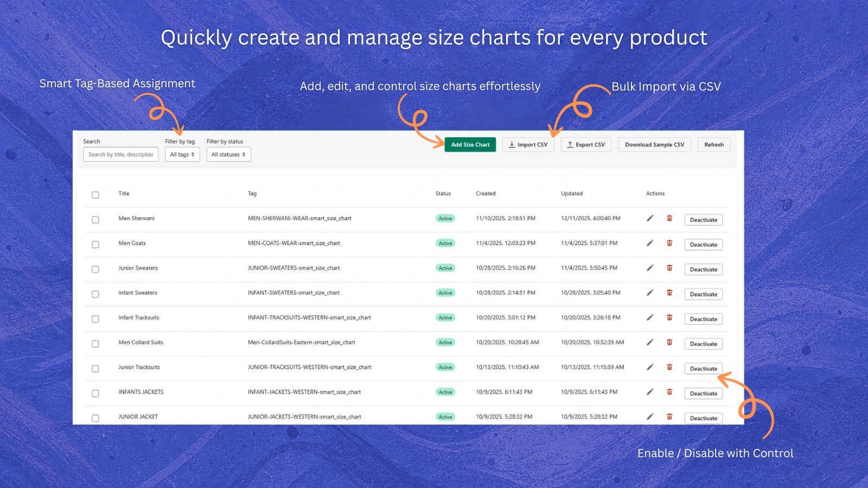The height and width of the screenshot is (488, 868).
Task: Check the Men Sherwani row checkbox
Action: click(x=95, y=220)
